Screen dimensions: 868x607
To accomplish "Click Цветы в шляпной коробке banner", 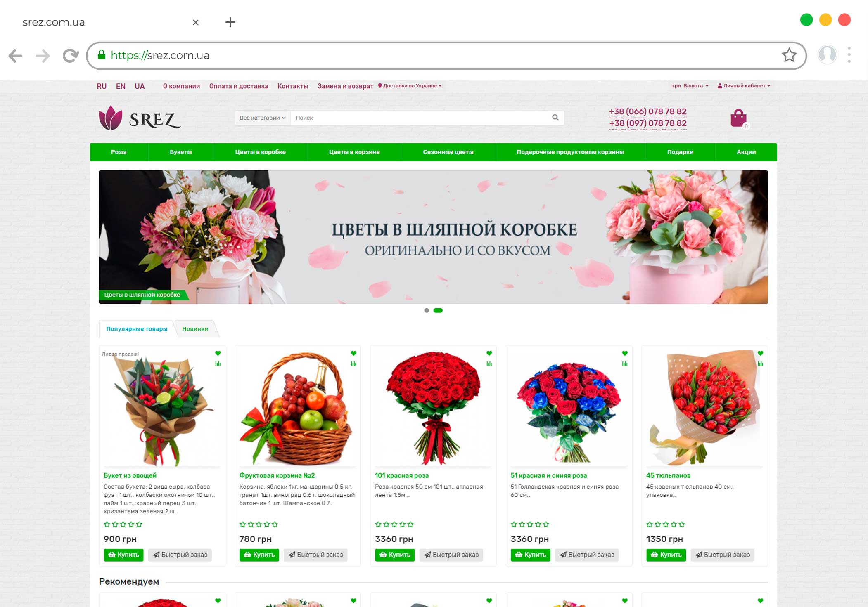I will point(433,237).
